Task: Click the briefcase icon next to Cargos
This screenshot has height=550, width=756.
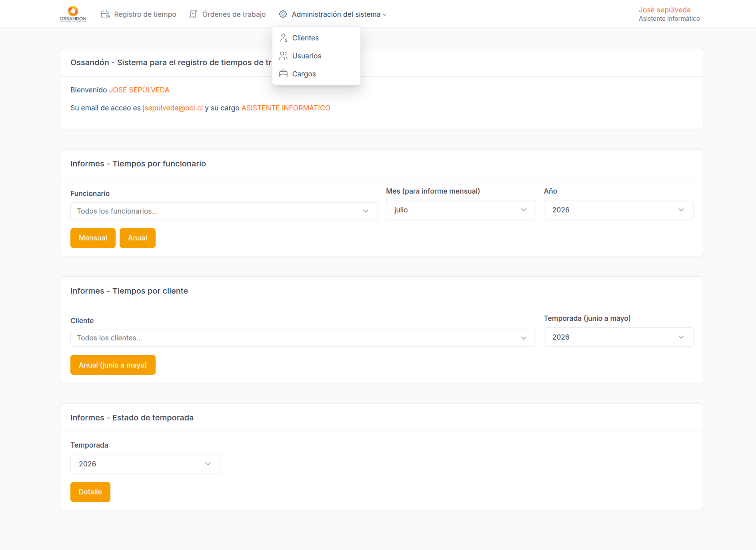Action: coord(284,74)
